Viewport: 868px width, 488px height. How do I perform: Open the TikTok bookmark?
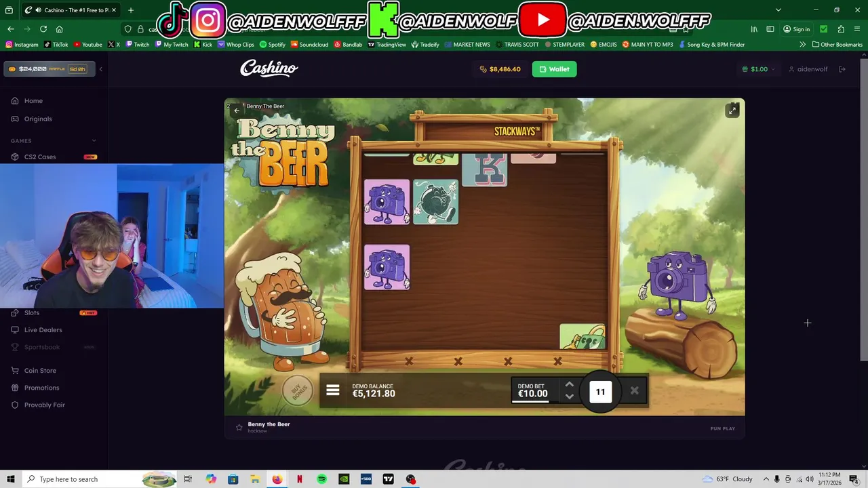pyautogui.click(x=56, y=45)
